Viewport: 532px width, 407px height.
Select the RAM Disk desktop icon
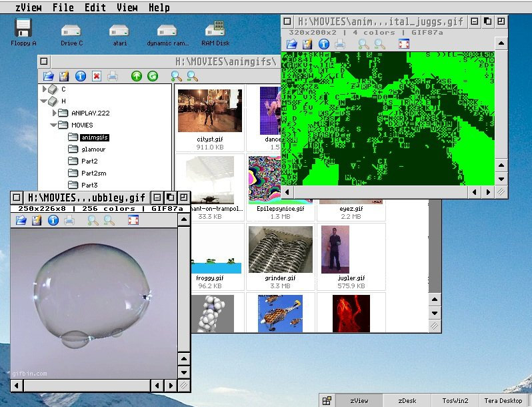(x=215, y=33)
